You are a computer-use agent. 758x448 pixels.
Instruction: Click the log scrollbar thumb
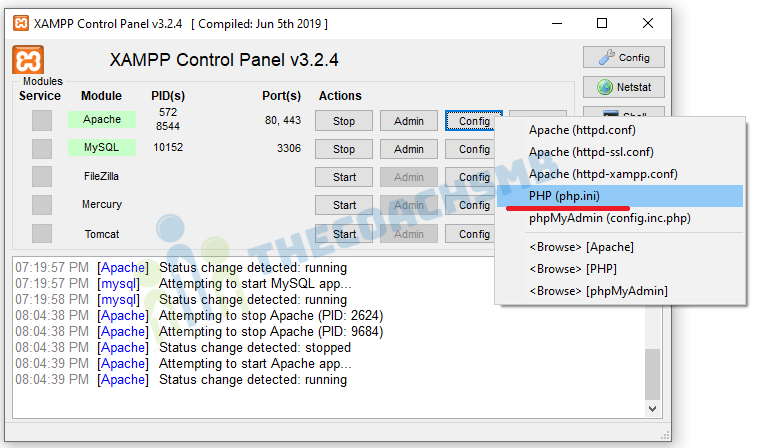click(x=652, y=374)
